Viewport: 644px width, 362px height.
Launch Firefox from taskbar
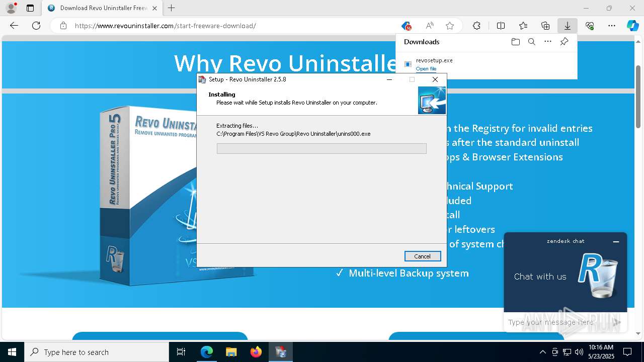pyautogui.click(x=256, y=352)
